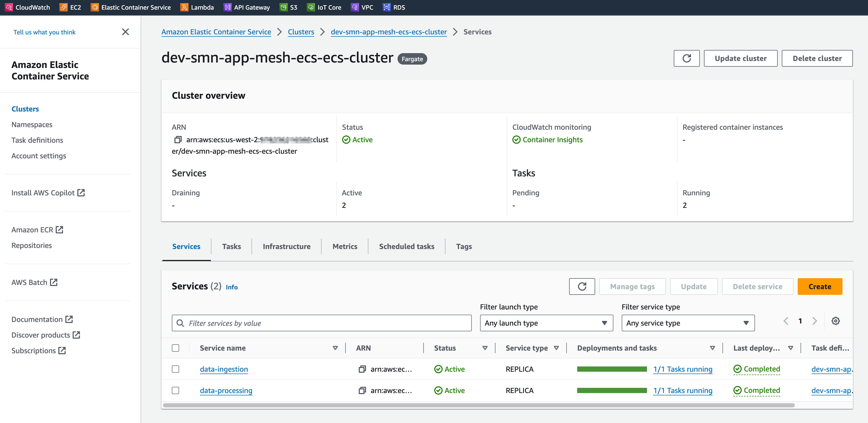This screenshot has width=868, height=423.
Task: Click the Update cluster button
Action: [x=741, y=58]
